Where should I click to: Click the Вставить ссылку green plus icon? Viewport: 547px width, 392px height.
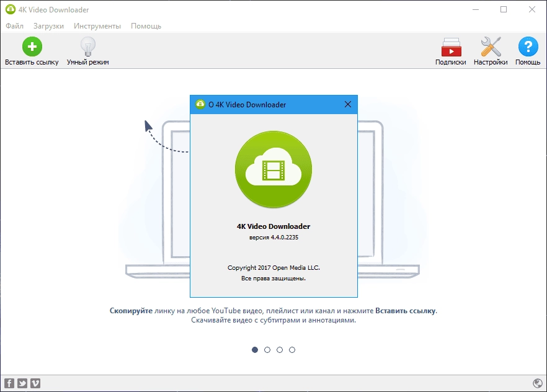32,47
